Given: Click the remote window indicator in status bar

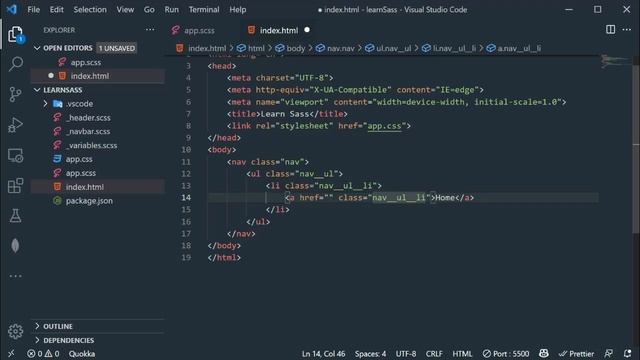Looking at the screenshot, I should click(x=11, y=353).
